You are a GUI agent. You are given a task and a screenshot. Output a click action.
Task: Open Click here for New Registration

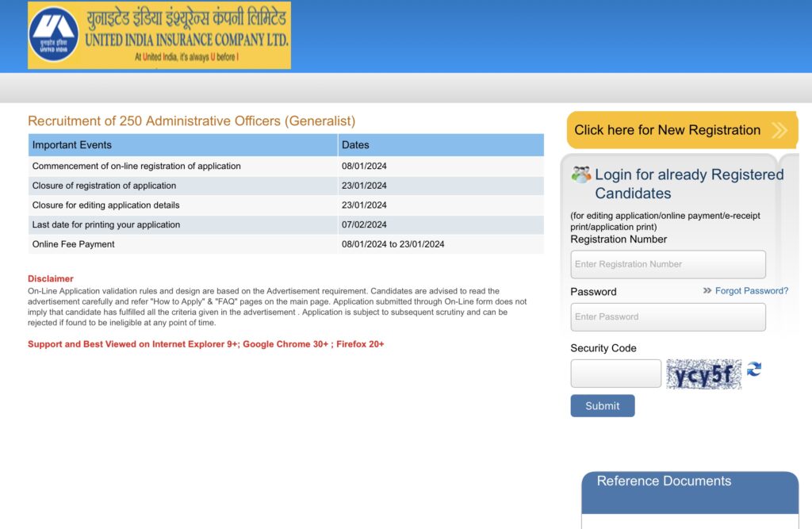click(x=682, y=130)
